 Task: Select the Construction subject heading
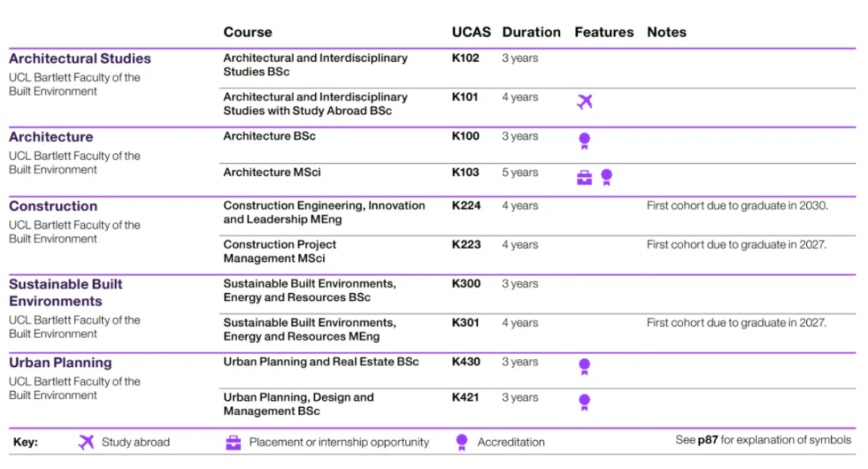(53, 206)
